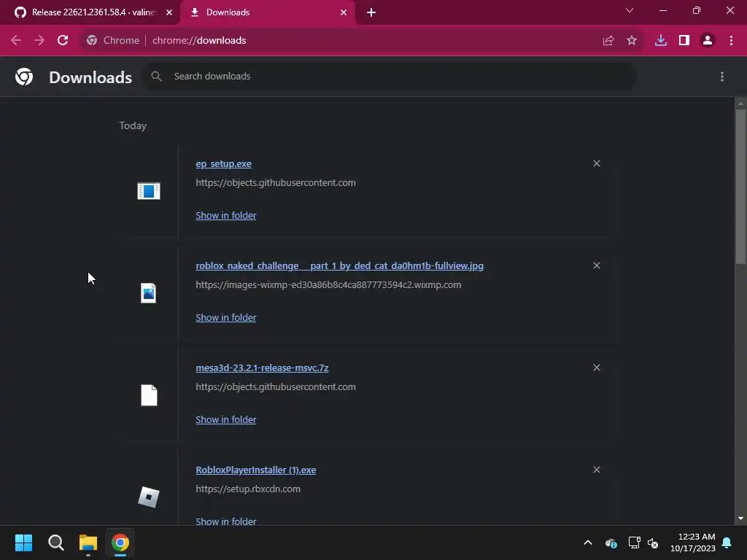Open Windows taskbar search
Screen dimensions: 747x560
[55, 542]
